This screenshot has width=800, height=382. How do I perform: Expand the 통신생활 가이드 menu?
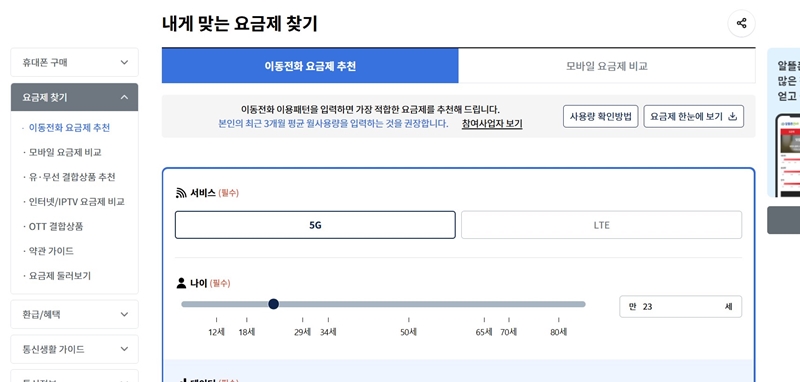tap(74, 349)
